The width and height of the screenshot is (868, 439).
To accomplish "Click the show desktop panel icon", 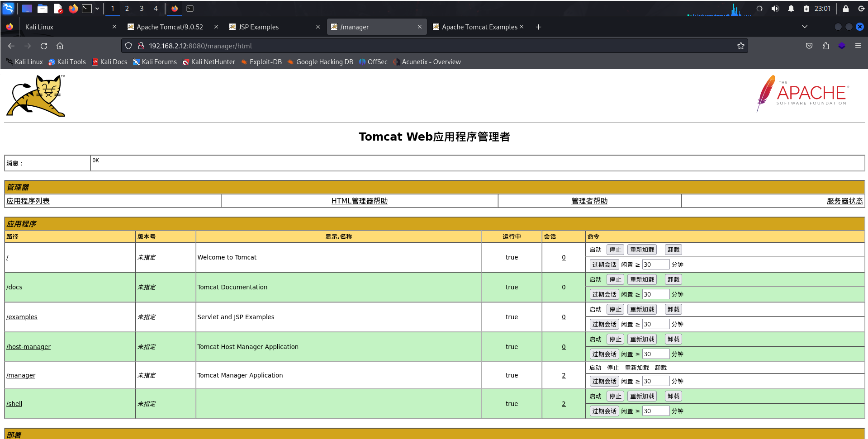I will (27, 9).
